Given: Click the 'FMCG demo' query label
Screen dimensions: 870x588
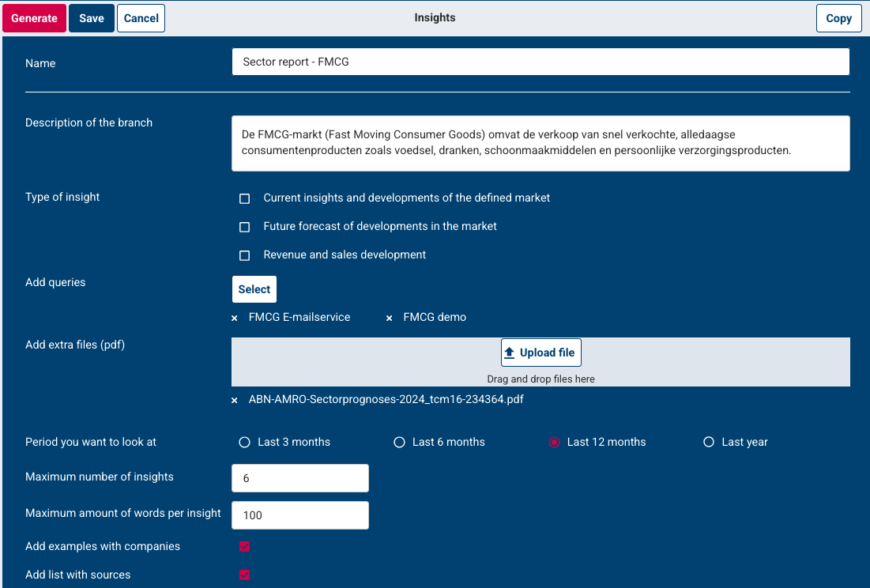Looking at the screenshot, I should 435,317.
